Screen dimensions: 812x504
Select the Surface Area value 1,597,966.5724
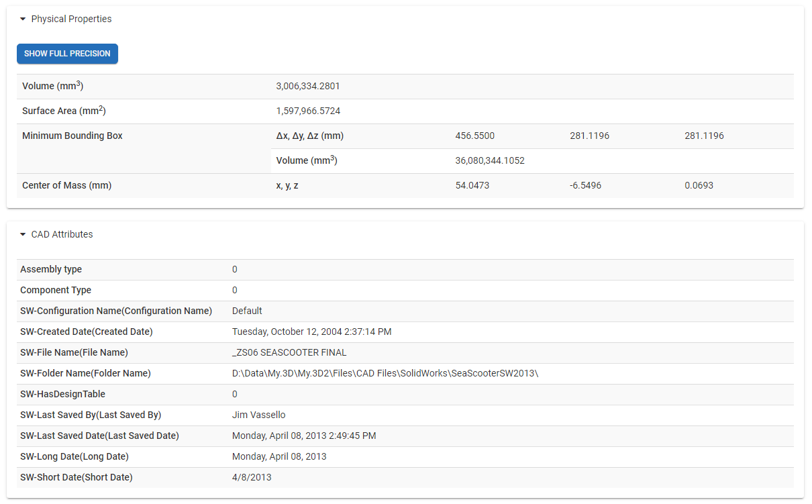tap(308, 111)
